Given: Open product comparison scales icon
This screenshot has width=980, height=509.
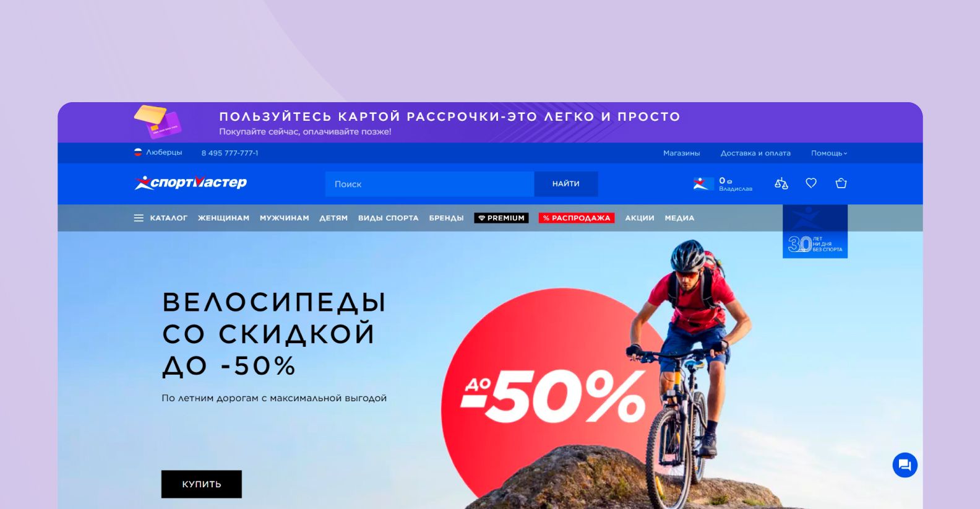Looking at the screenshot, I should [781, 183].
